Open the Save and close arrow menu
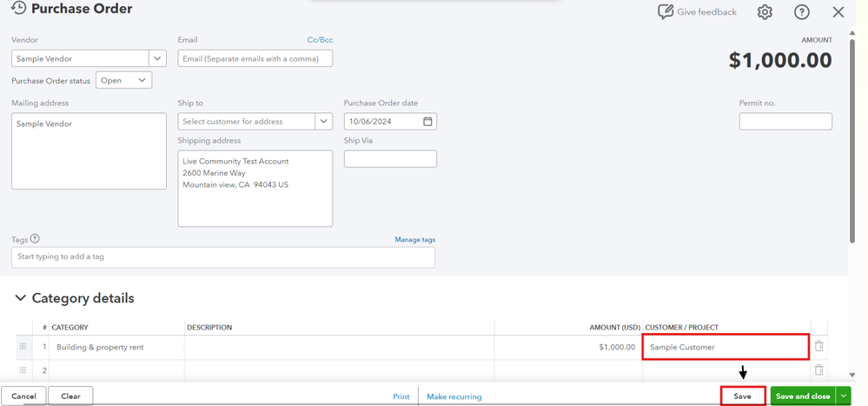 pos(844,396)
